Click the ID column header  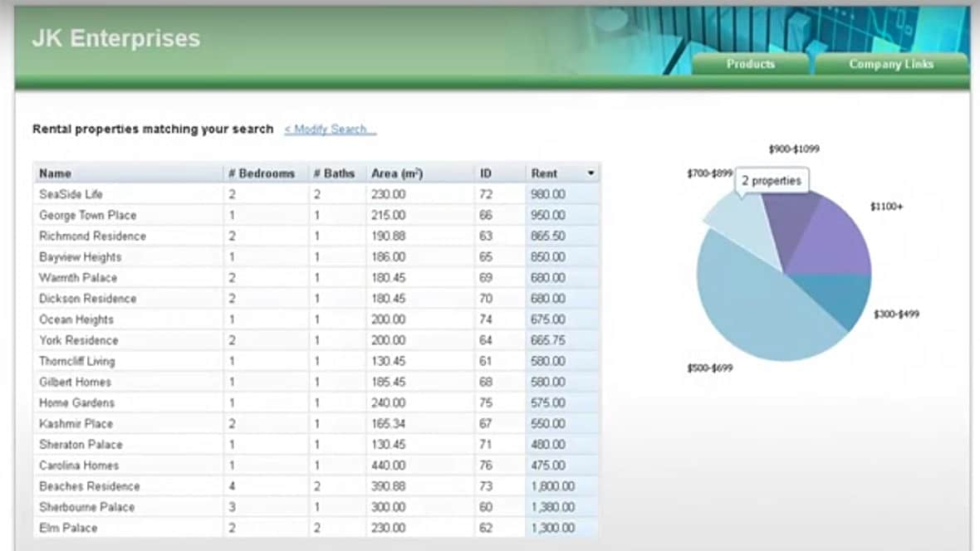(486, 173)
